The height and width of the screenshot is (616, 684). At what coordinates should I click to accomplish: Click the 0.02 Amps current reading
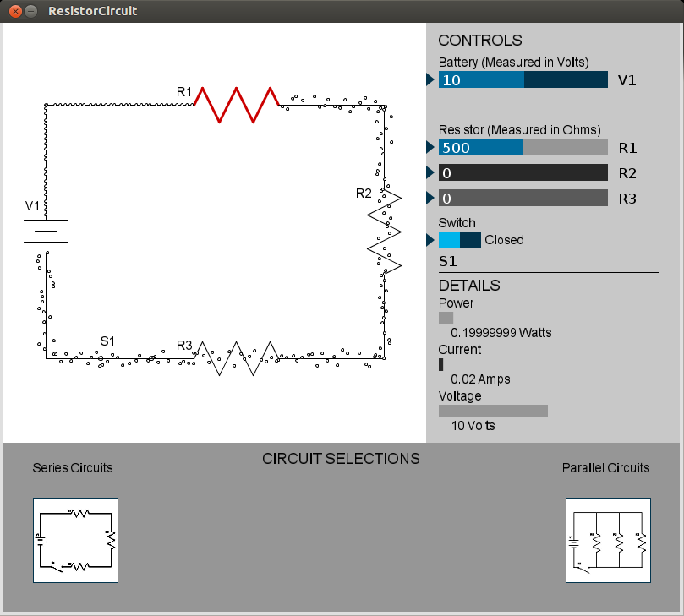tap(480, 379)
